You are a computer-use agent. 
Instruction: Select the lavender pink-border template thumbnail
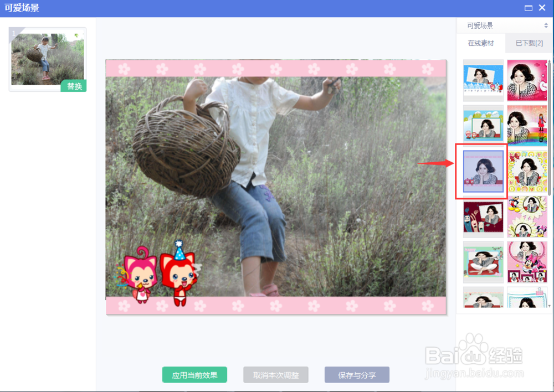(483, 171)
